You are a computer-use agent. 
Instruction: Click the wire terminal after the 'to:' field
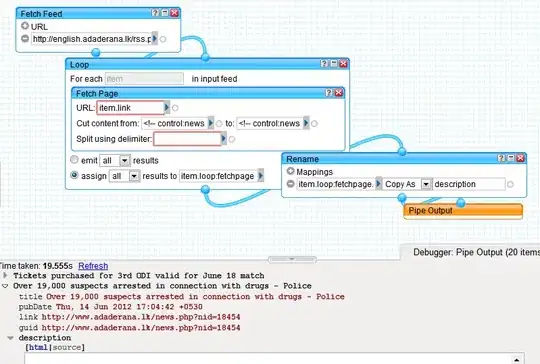pos(314,124)
